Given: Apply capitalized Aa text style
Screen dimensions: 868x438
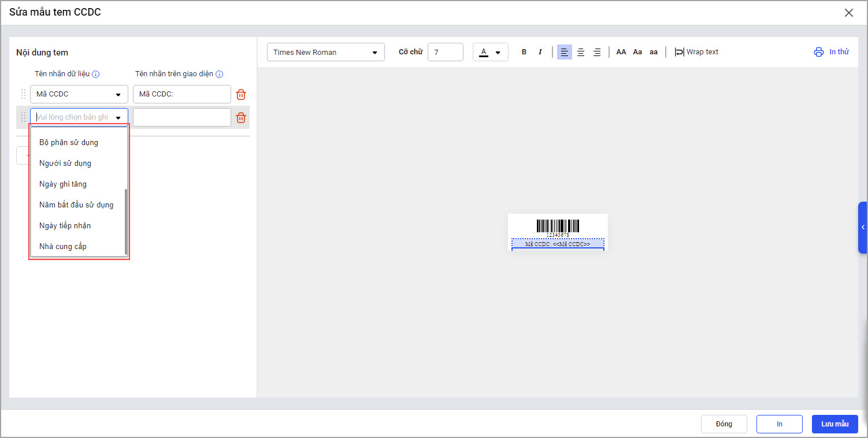Looking at the screenshot, I should pos(637,52).
